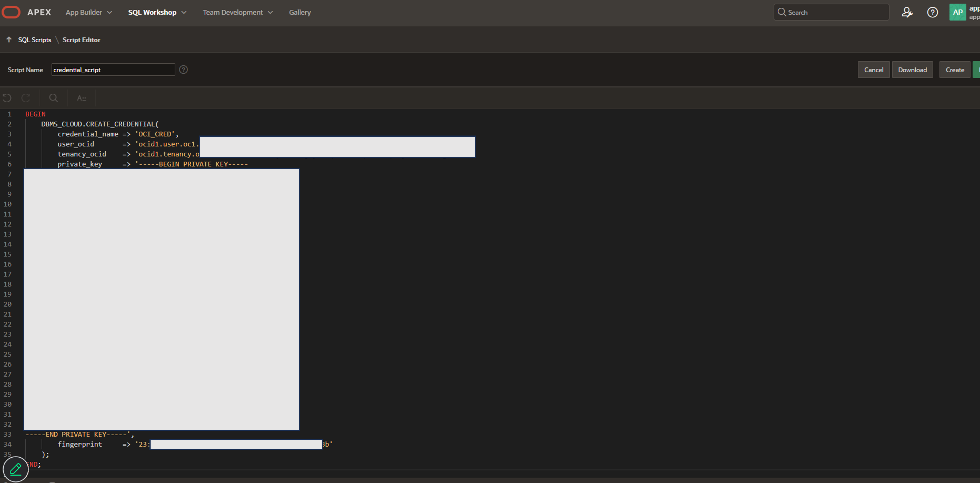Click inside the Script Name field
Viewport: 980px width, 483px height.
113,69
